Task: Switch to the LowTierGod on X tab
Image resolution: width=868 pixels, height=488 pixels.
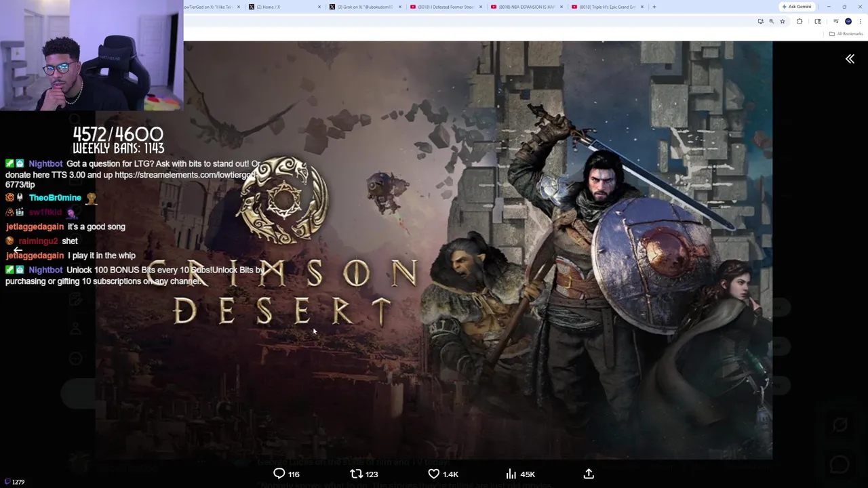Action: pos(207,7)
